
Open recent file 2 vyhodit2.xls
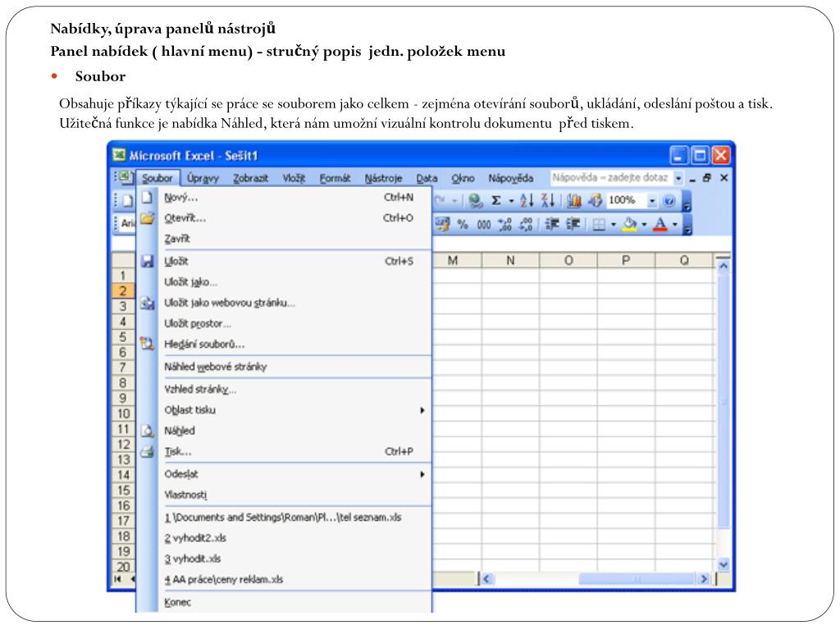coord(285,538)
